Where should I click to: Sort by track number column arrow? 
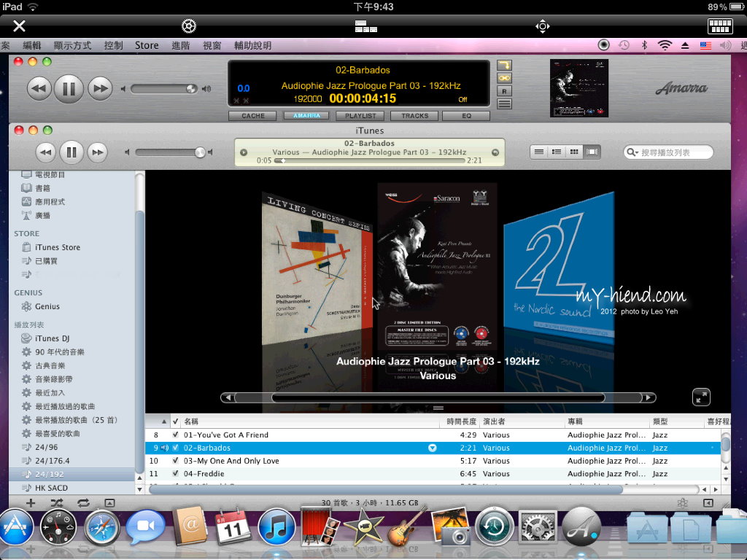pos(164,421)
